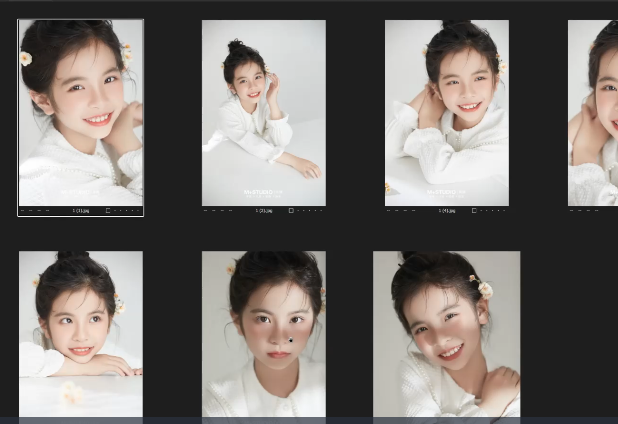The image size is (618, 424).
Task: Set a rating using dots under first photo
Action: tap(126, 211)
